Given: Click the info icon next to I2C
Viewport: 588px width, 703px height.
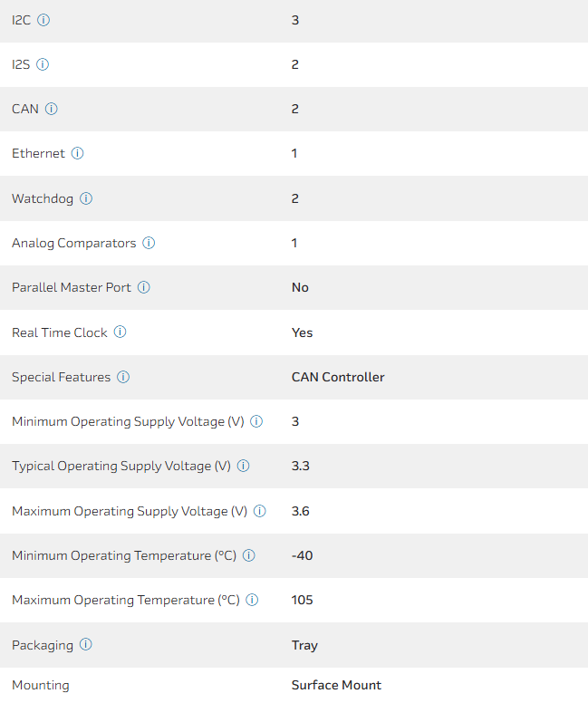Looking at the screenshot, I should pos(43,20).
